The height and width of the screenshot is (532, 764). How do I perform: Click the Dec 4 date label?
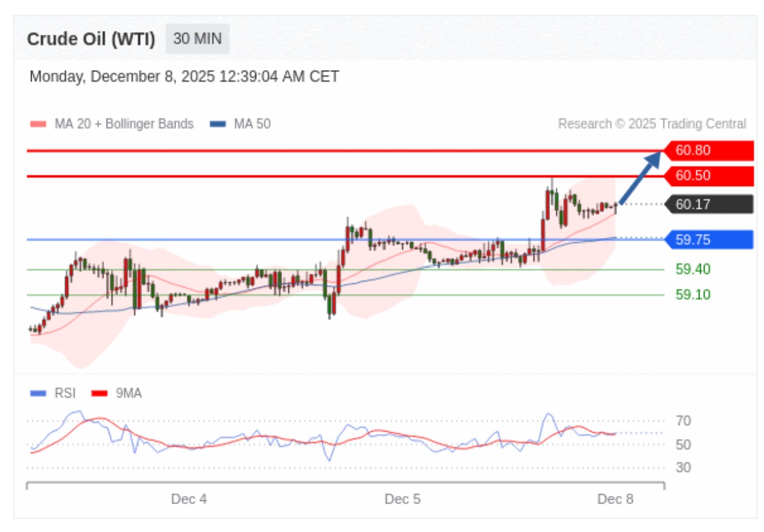point(189,499)
